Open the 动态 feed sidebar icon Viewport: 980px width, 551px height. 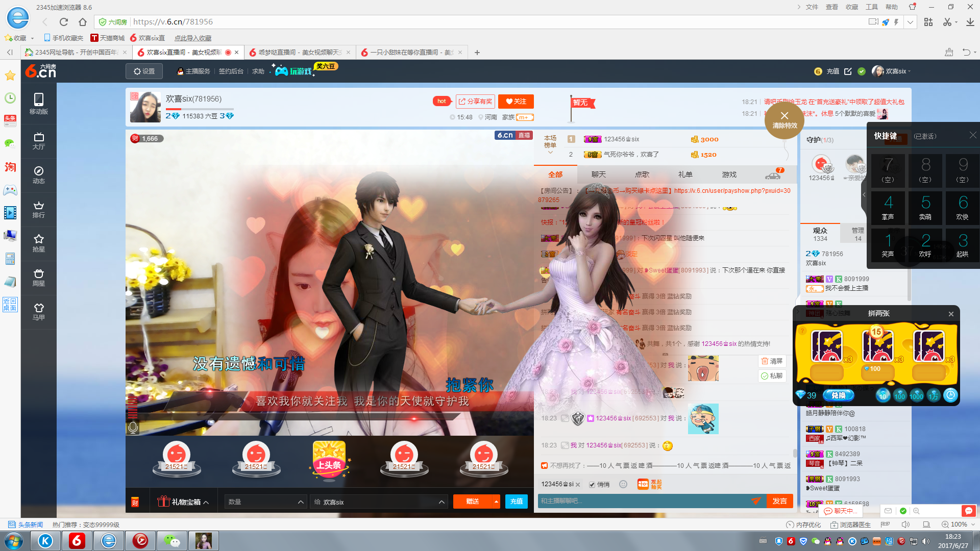[x=39, y=175]
